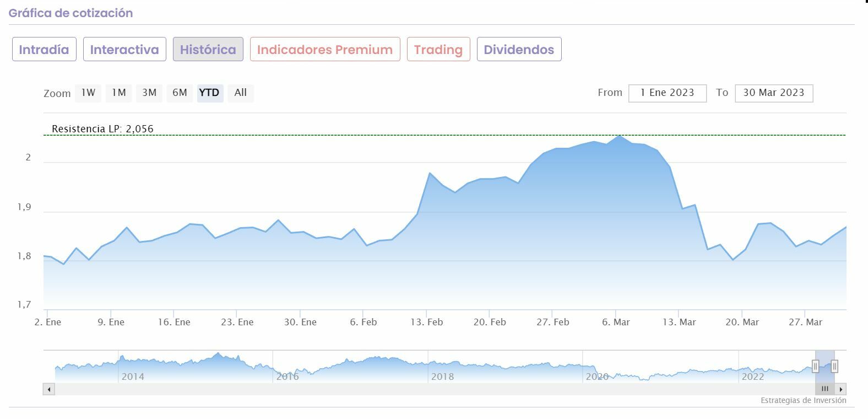Screen dimensions: 868x419
Task: Select the YTD zoom button
Action: click(x=209, y=93)
